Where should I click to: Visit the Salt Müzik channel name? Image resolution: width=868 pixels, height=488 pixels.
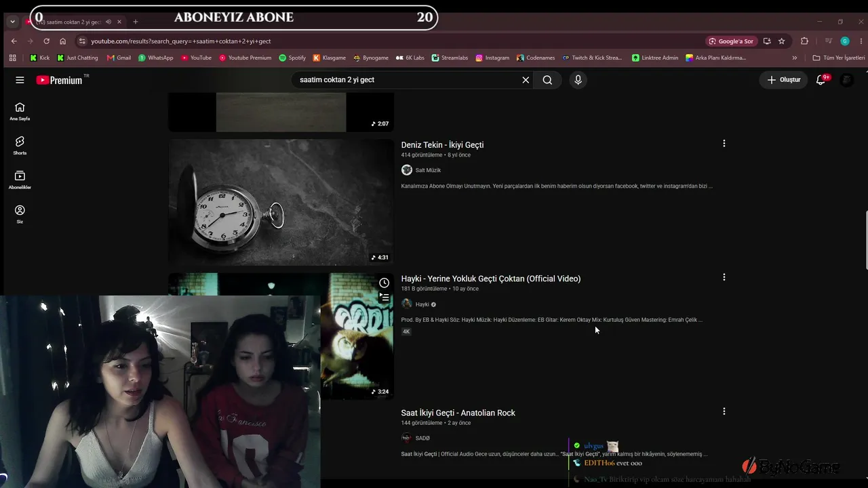[x=428, y=170]
